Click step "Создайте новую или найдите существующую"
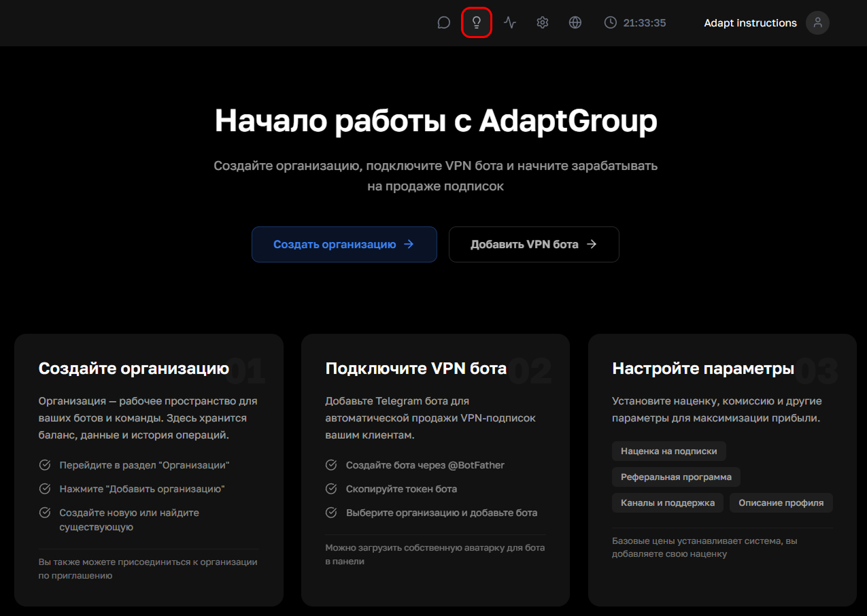This screenshot has width=867, height=616. click(129, 519)
